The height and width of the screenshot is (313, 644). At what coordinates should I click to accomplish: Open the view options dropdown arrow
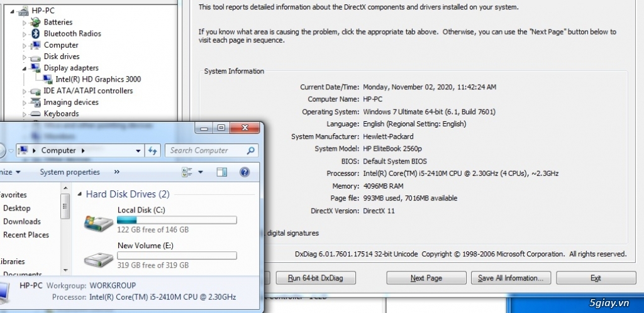click(201, 172)
